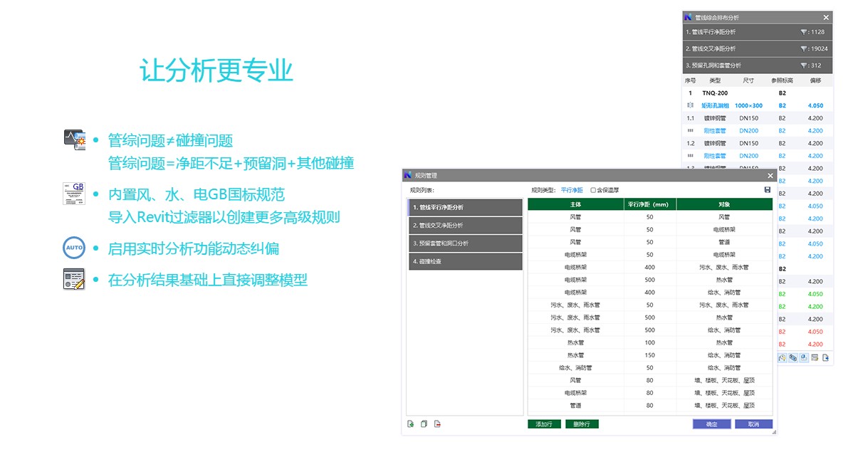868x452 pixels.
Task: Click the 添加行 button
Action: [545, 424]
